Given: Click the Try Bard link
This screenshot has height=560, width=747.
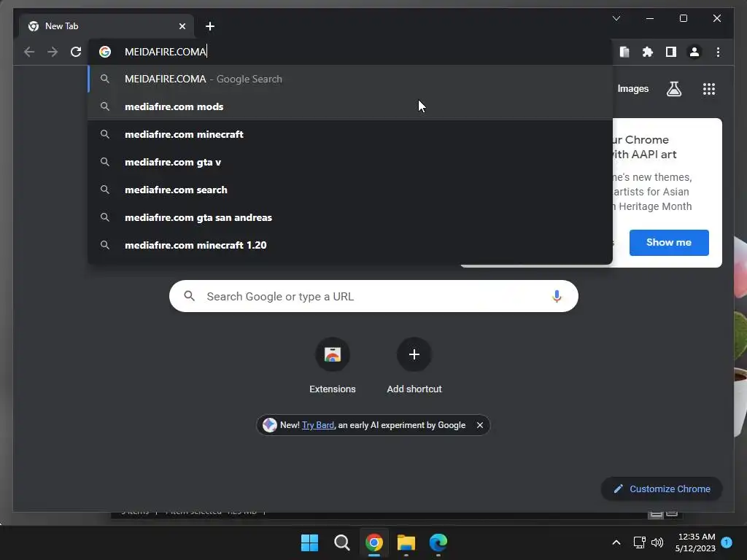Looking at the screenshot, I should (318, 425).
